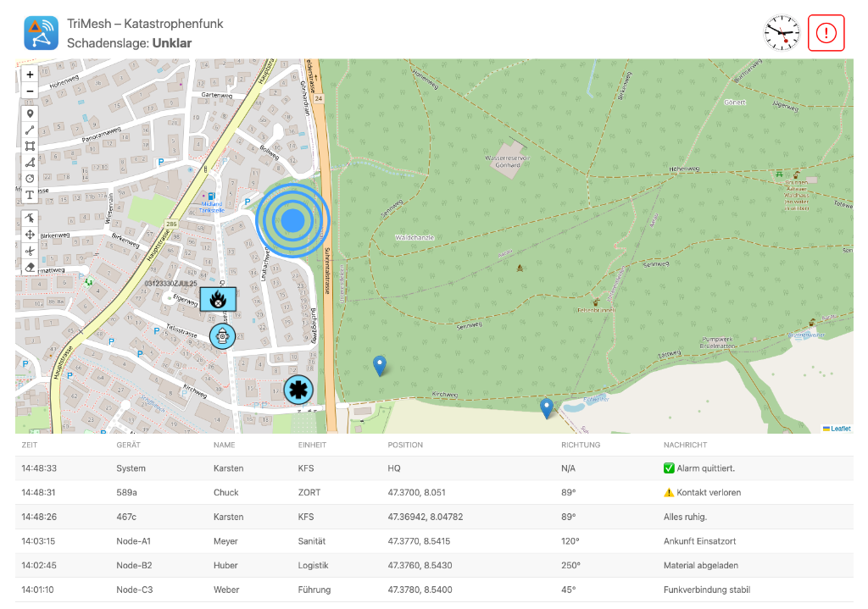
Task: Select the text label tool
Action: pos(30,195)
